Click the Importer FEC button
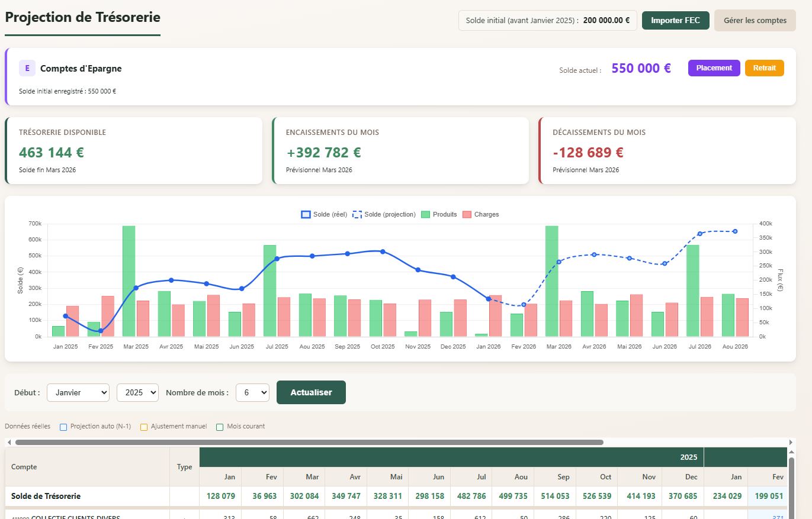The height and width of the screenshot is (519, 812). (x=675, y=20)
